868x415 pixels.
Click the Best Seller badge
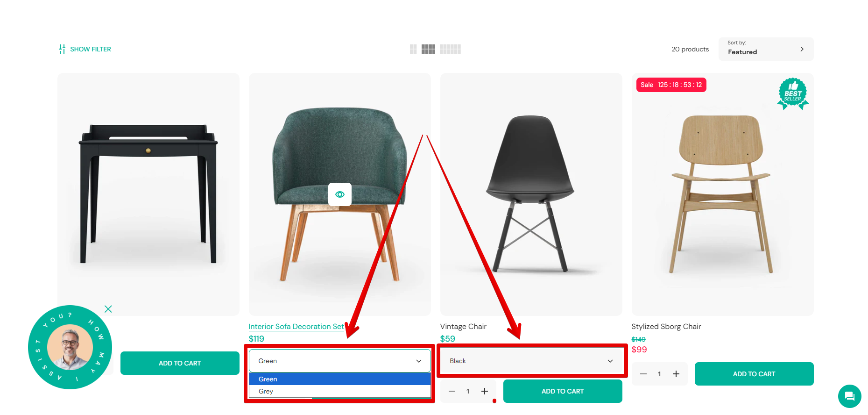pos(793,93)
